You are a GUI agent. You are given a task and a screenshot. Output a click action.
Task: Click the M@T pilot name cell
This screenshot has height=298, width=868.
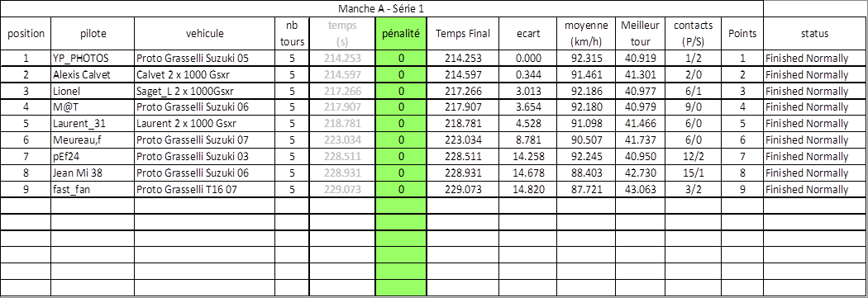[x=93, y=106]
